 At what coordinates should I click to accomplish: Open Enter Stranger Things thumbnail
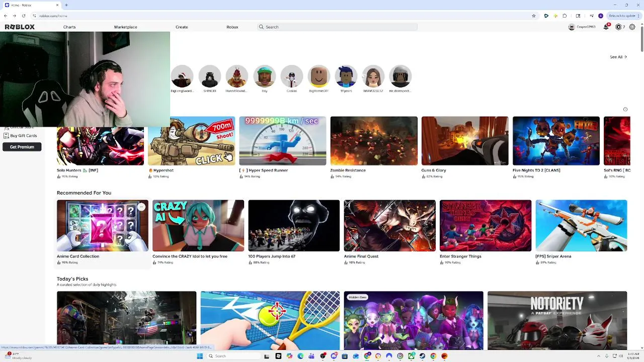486,226
